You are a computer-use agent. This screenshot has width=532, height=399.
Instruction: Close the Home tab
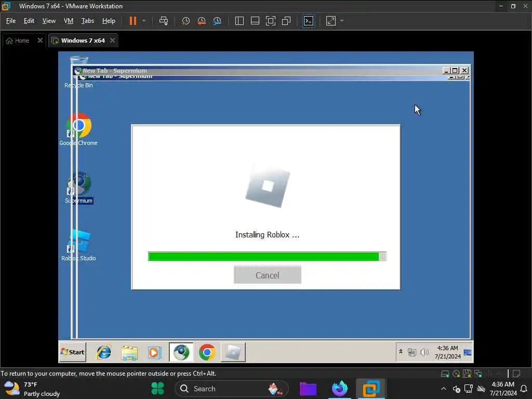40,41
